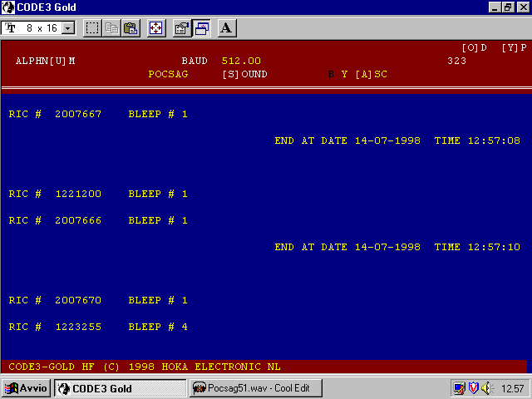The image size is (532, 399).
Task: Click the CODE3 Gold taskbar button
Action: pyautogui.click(x=120, y=388)
